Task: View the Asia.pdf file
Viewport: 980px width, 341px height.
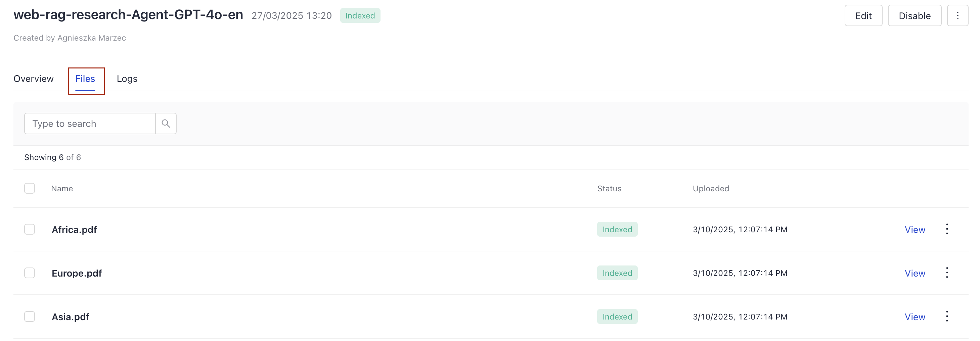Action: (x=915, y=316)
